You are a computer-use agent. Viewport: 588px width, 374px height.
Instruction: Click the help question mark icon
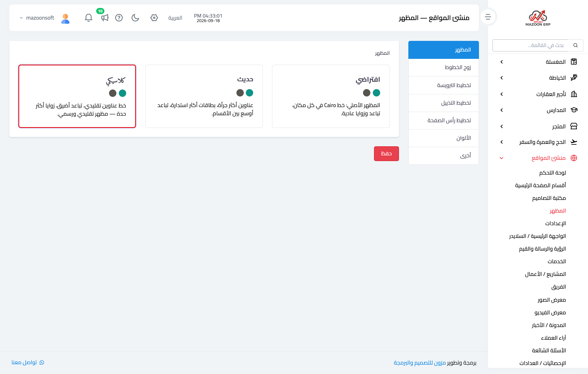(x=119, y=18)
